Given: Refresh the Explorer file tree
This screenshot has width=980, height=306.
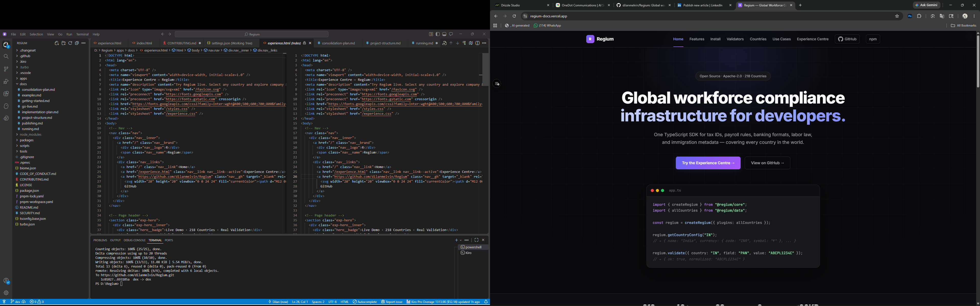Looking at the screenshot, I should (70, 43).
